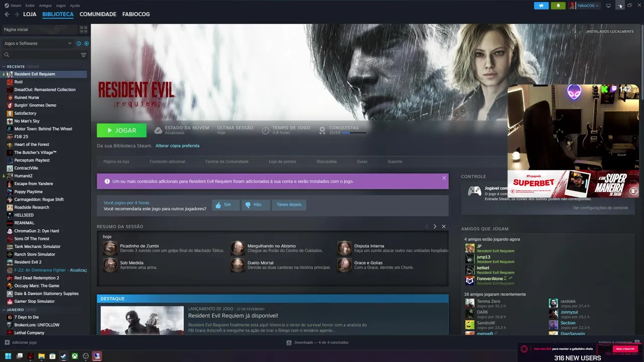
Task: Open Conteúdo adicional tab
Action: (x=167, y=161)
